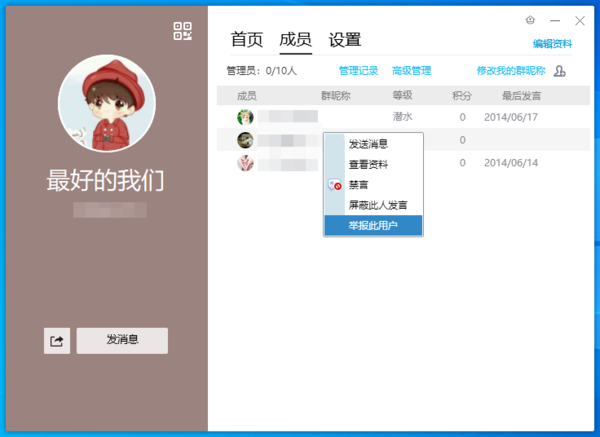Open the group avatar with red hat
Viewport: 600px width, 437px height.
(x=107, y=103)
